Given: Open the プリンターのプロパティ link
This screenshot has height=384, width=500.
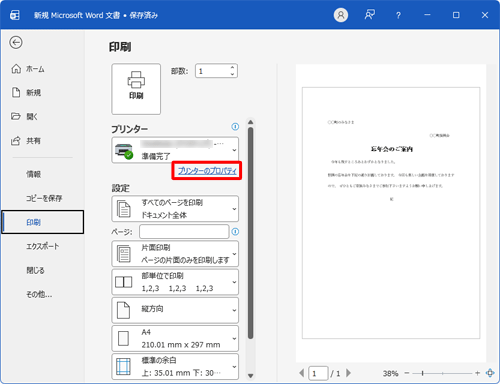Looking at the screenshot, I should click(207, 171).
